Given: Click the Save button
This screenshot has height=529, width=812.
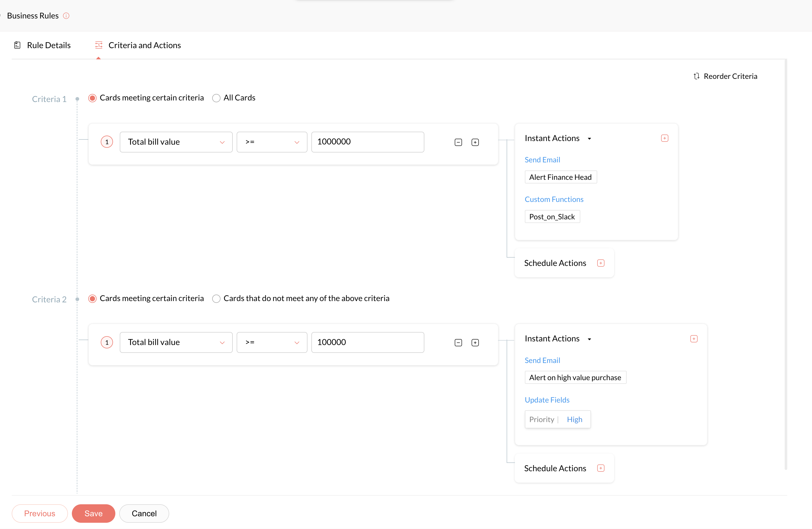Looking at the screenshot, I should pyautogui.click(x=93, y=513).
